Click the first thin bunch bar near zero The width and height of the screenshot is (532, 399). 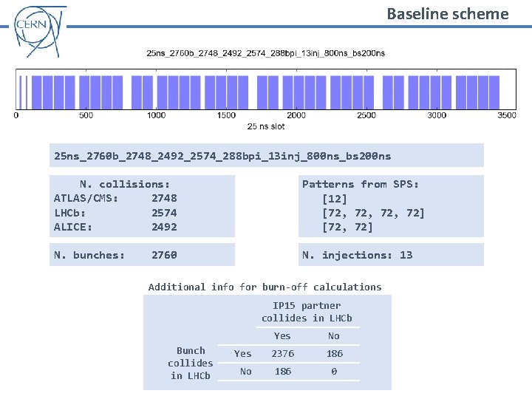click(x=21, y=92)
